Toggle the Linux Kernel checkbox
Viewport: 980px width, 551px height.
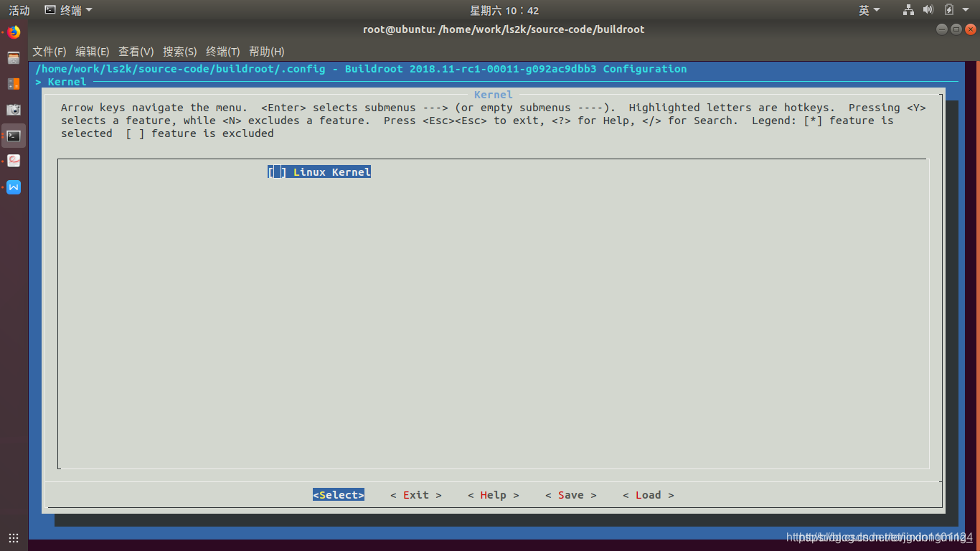point(277,172)
